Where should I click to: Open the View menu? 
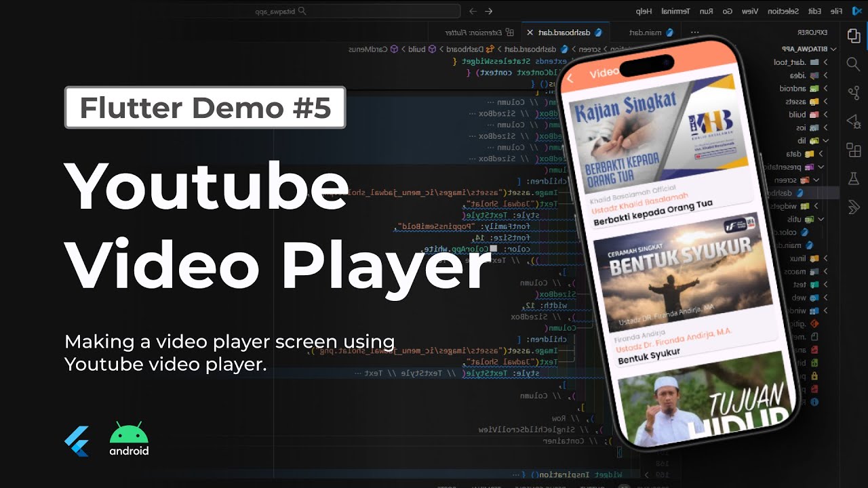(750, 11)
